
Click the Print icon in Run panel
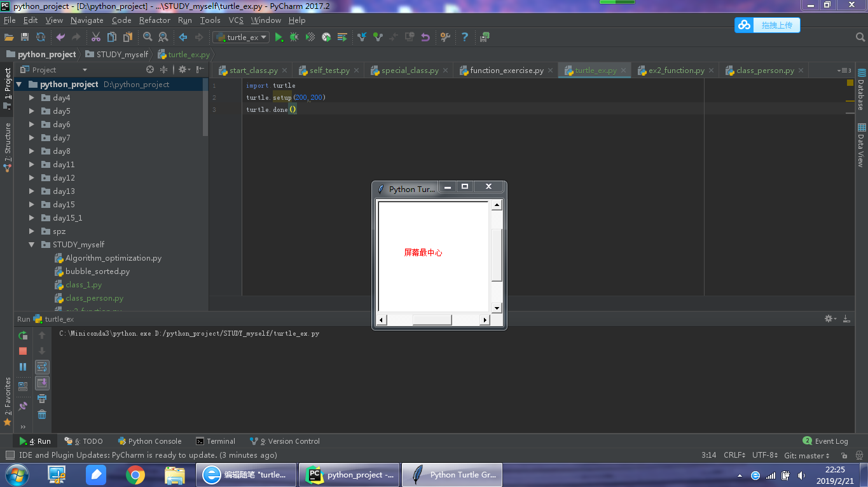coord(42,399)
